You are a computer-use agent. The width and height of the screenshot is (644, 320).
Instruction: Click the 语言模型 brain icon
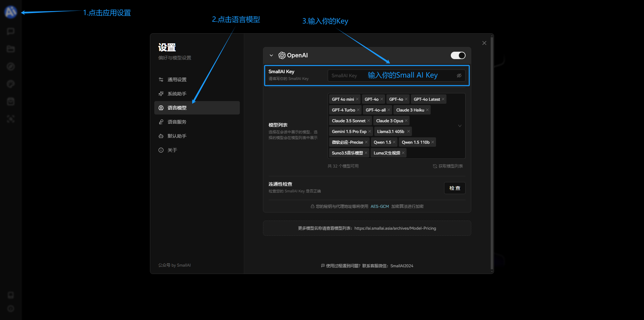pos(161,108)
